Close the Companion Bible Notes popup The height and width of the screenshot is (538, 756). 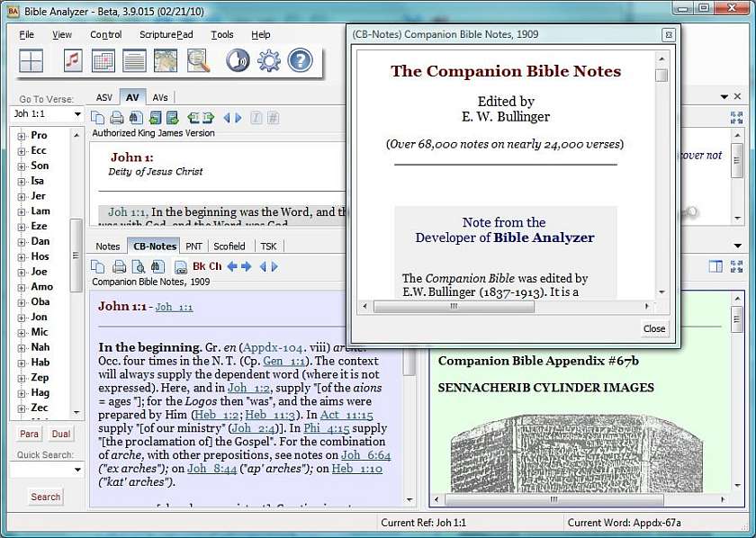pyautogui.click(x=653, y=328)
